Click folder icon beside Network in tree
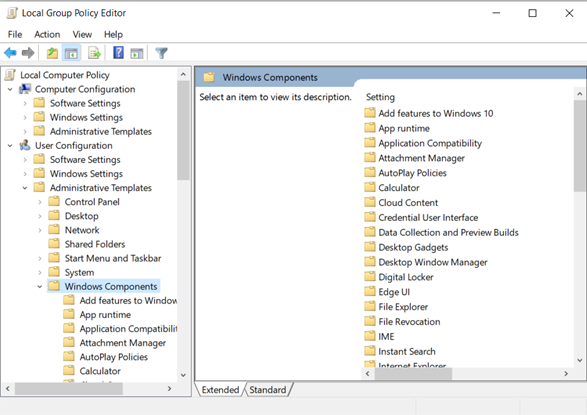 point(54,230)
